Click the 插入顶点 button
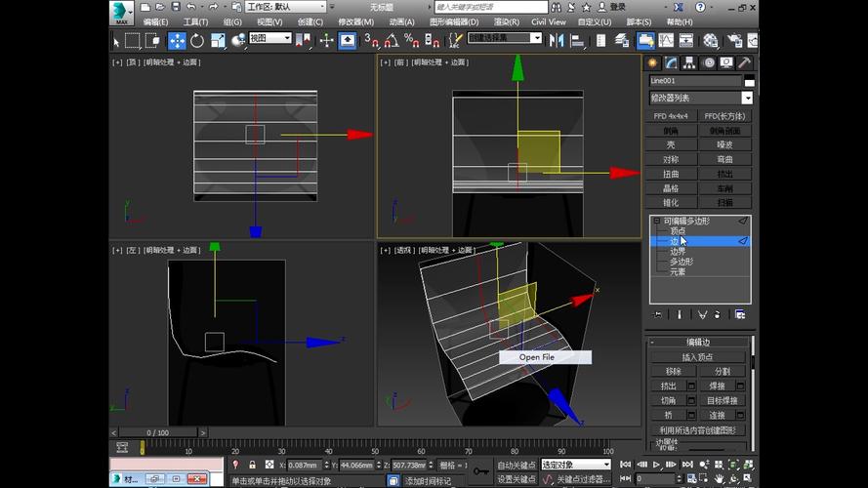Image resolution: width=868 pixels, height=488 pixels. tap(697, 357)
